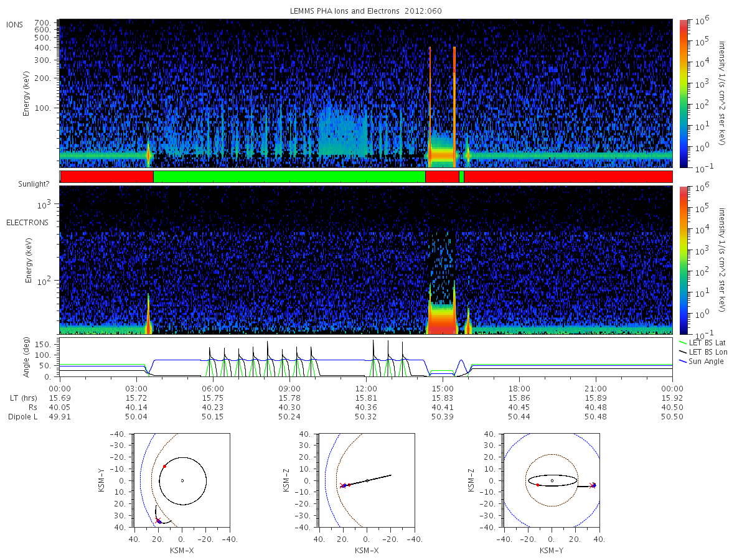Click the electrons intensity color bar
The width and height of the screenshot is (747, 560).
coord(683,260)
